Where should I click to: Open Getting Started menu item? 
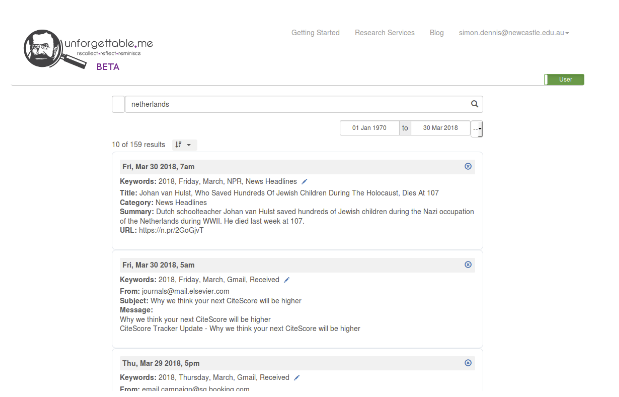pos(315,33)
